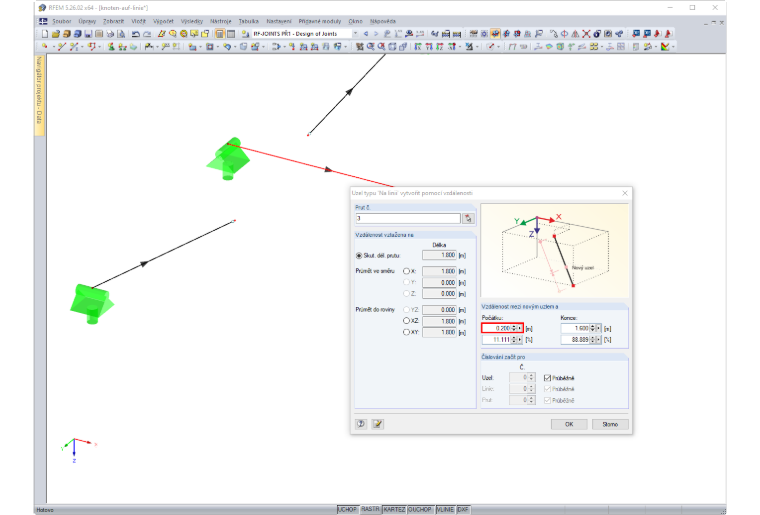Open the Soubor menu
760x515 pixels.
[x=62, y=21]
